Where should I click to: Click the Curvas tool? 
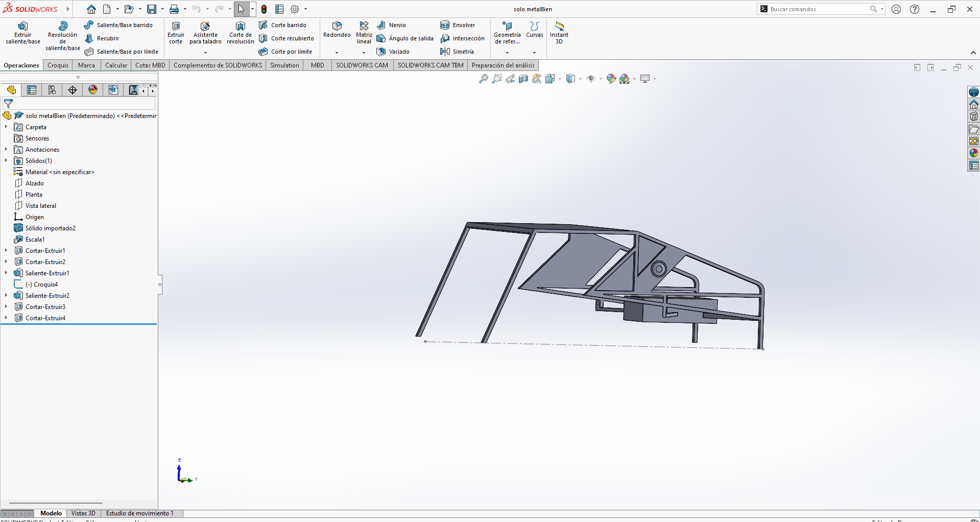tap(535, 30)
